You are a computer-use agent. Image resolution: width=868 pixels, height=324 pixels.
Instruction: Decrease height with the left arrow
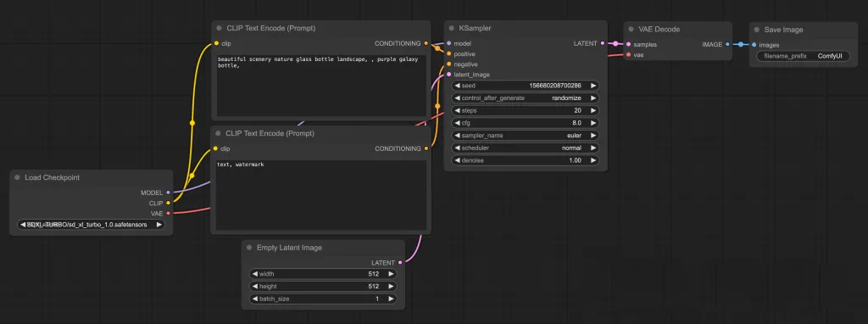254,287
